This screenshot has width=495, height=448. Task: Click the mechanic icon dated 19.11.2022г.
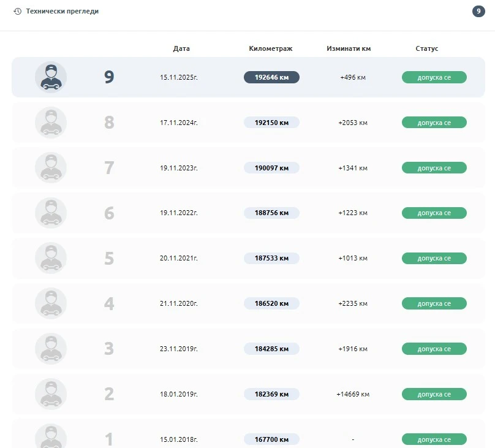click(x=51, y=213)
